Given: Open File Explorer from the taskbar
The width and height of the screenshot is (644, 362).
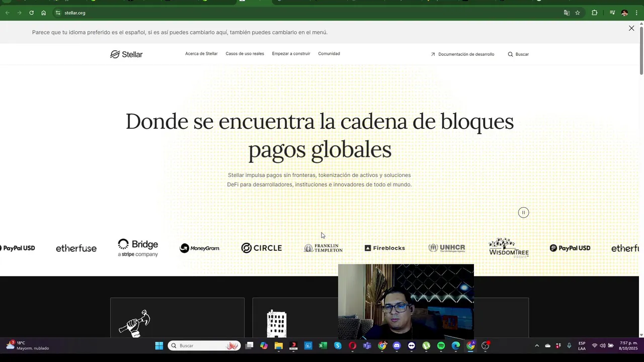Looking at the screenshot, I should tap(279, 345).
